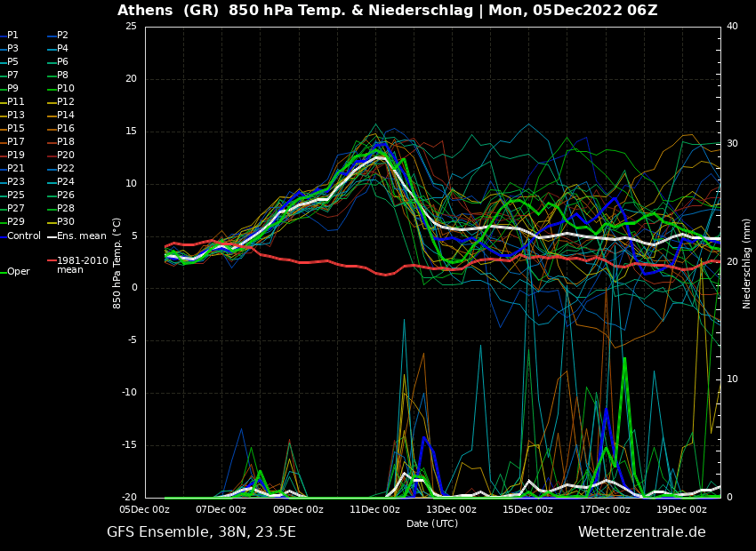Viewport: 756px width, 551px height.
Task: Click the GFS Ensemble, 38N, 23.5E caption
Action: point(201,532)
